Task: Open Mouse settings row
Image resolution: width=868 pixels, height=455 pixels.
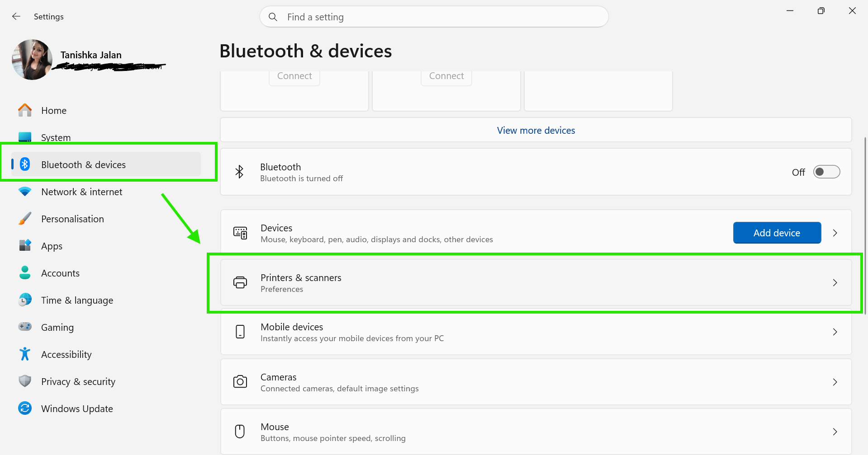Action: [x=536, y=432]
